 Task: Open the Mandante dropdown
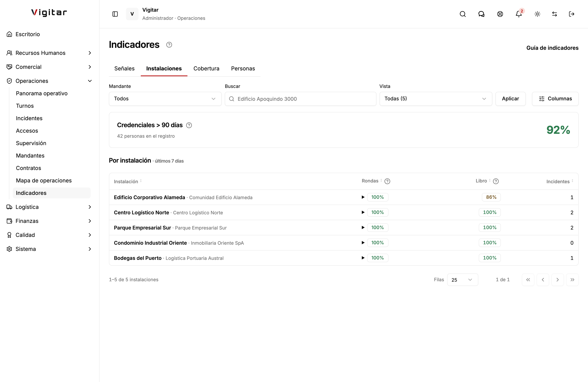pos(165,99)
